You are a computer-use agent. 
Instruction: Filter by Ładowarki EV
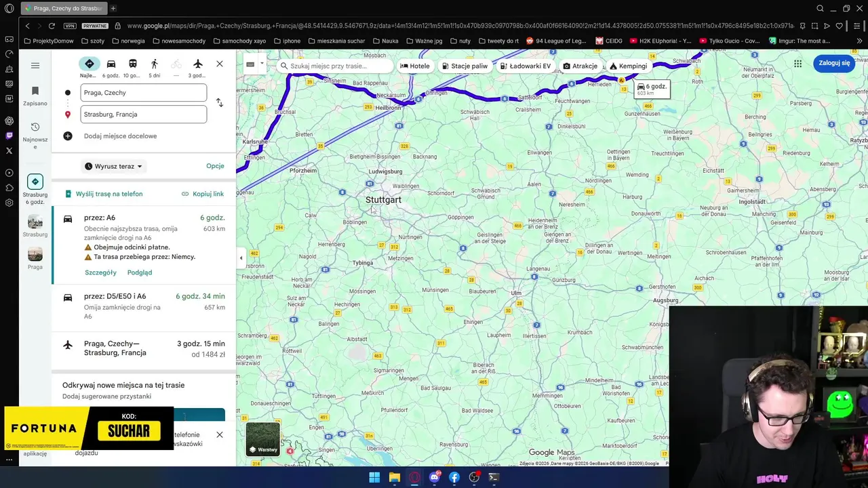(x=526, y=66)
